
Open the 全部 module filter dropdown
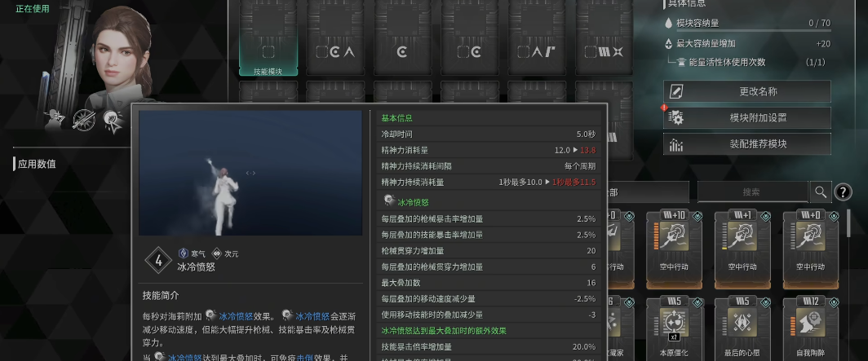[x=649, y=192]
